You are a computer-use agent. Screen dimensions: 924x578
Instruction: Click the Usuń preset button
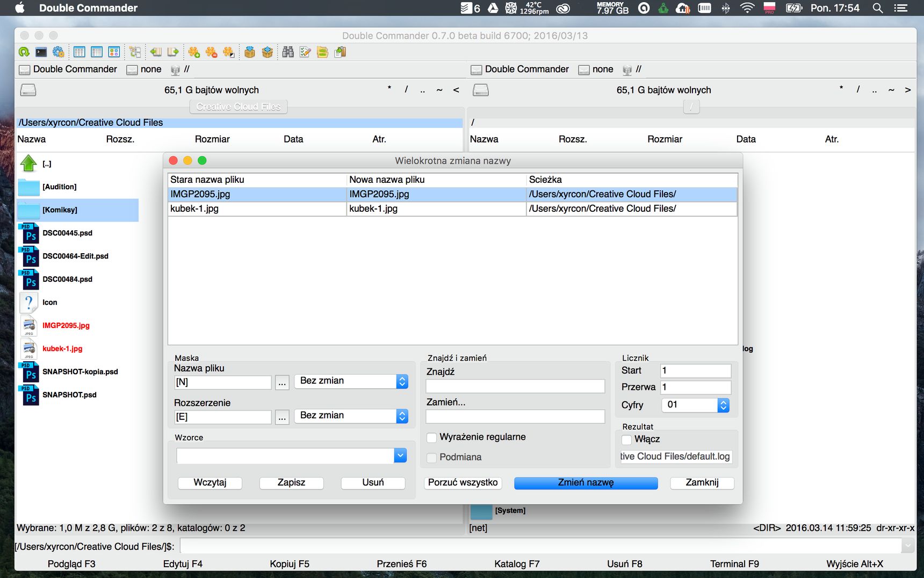click(x=373, y=483)
